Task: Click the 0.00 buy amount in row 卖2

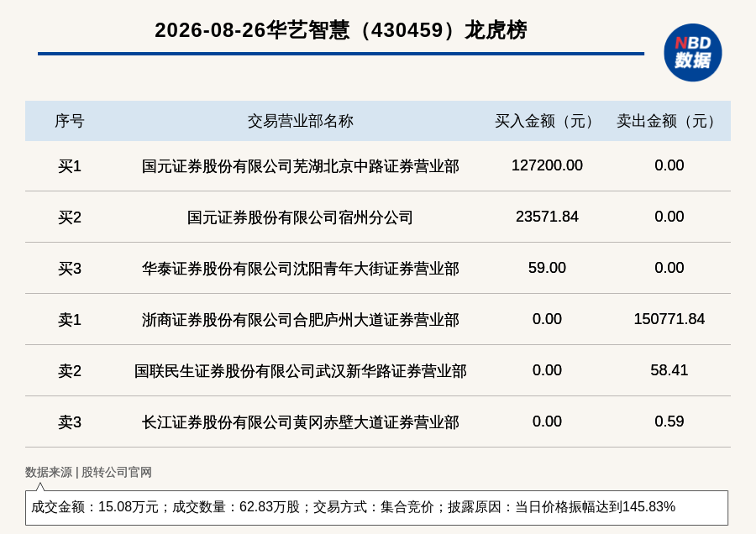Action: [x=547, y=370]
